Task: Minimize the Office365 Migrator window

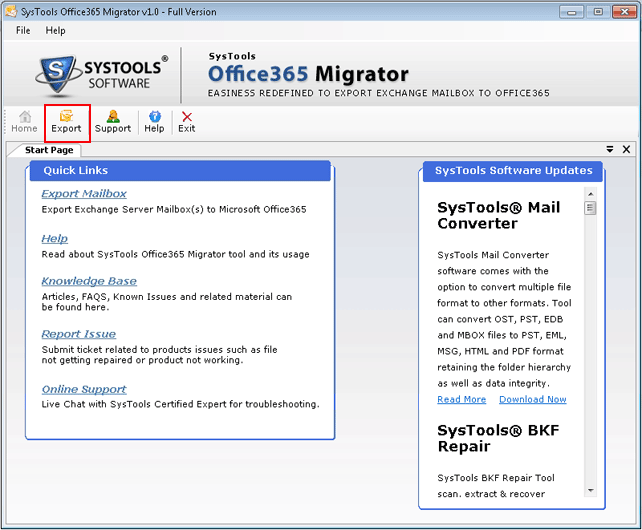Action: [571, 12]
